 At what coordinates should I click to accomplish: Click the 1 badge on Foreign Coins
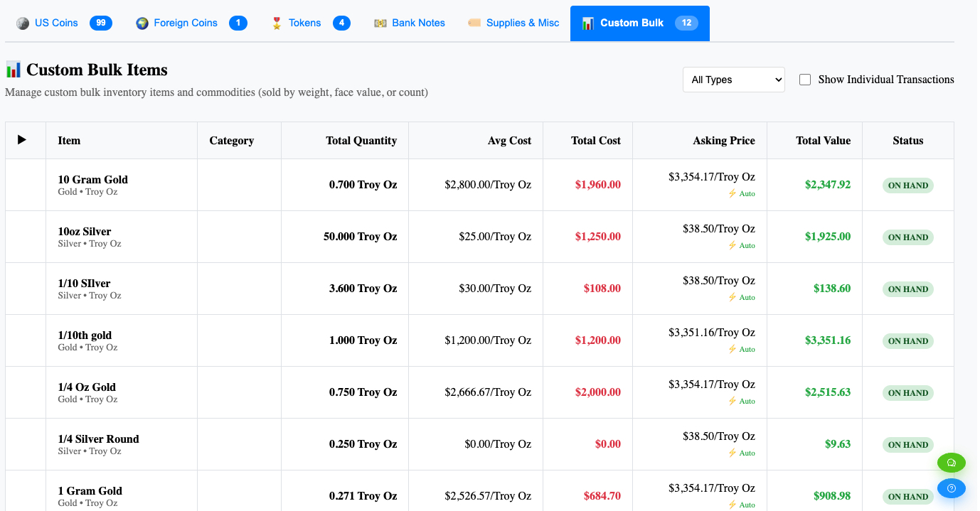[238, 23]
